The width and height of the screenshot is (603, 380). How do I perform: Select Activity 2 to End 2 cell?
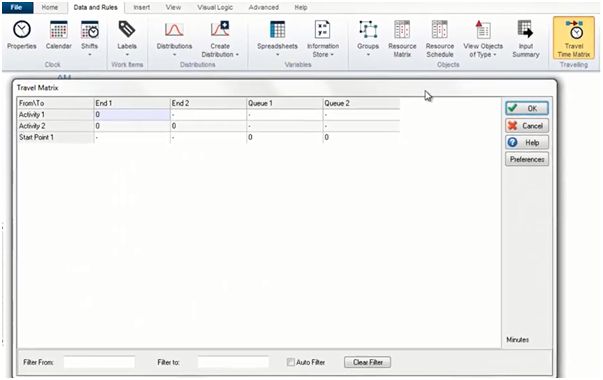(x=208, y=126)
